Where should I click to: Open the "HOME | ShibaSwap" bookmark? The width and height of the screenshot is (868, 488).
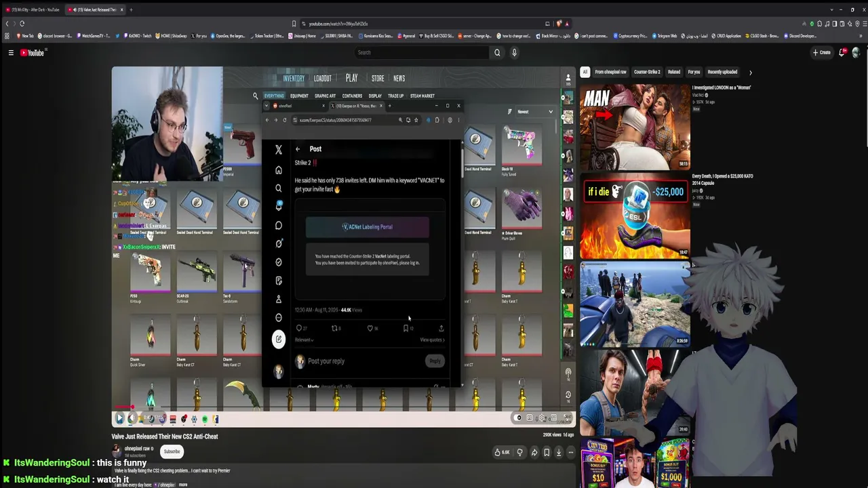click(171, 36)
